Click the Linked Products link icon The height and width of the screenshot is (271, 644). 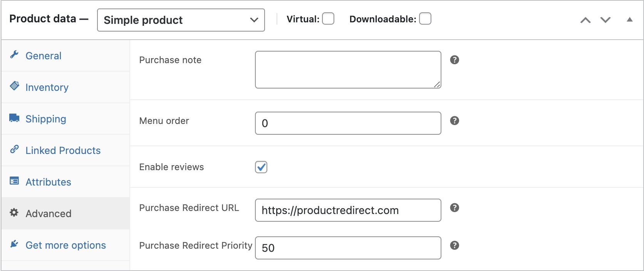[x=14, y=149]
